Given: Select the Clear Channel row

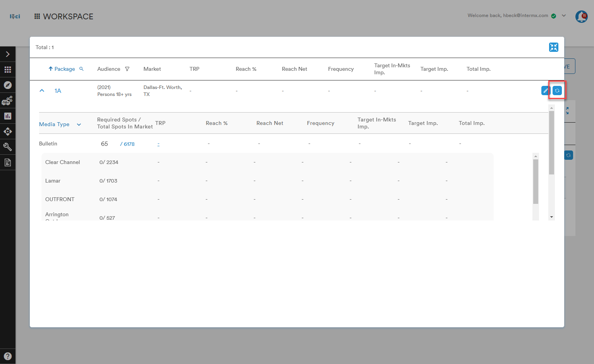Looking at the screenshot, I should pyautogui.click(x=267, y=162).
